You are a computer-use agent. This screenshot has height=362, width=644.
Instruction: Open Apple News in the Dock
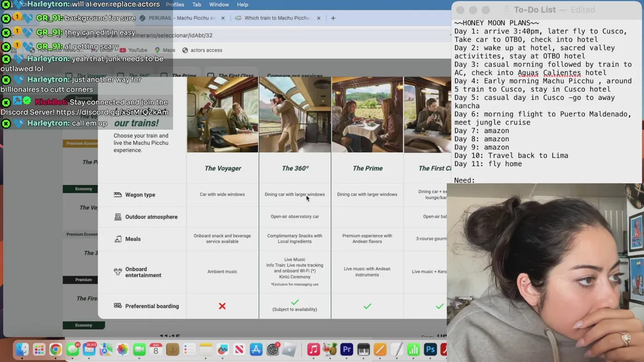[239, 349]
